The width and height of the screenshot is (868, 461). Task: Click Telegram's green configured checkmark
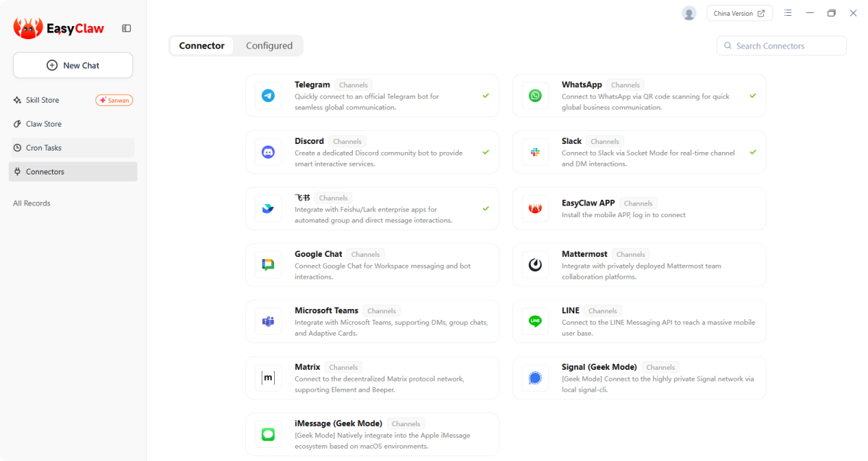[x=486, y=96]
